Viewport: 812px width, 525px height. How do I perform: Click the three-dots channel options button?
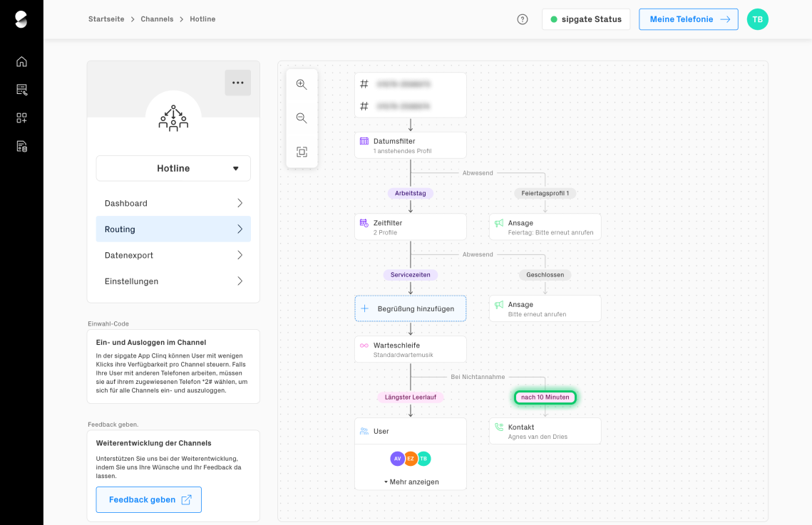pos(237,83)
